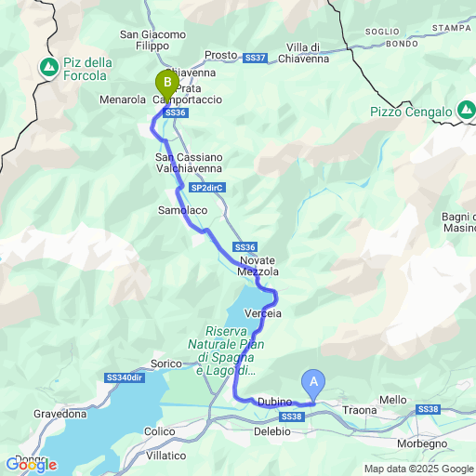Select the Morbegno town label
476x476 pixels.
[422, 444]
